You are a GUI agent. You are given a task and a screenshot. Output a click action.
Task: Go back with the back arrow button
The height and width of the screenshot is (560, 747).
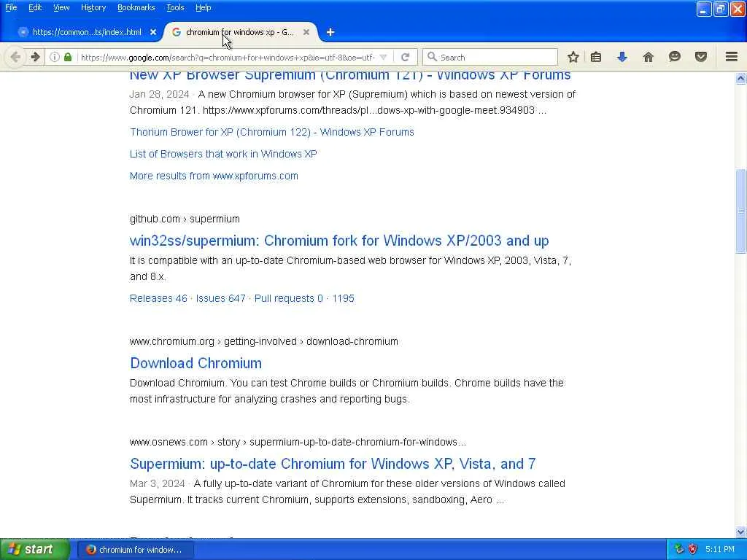[15, 57]
